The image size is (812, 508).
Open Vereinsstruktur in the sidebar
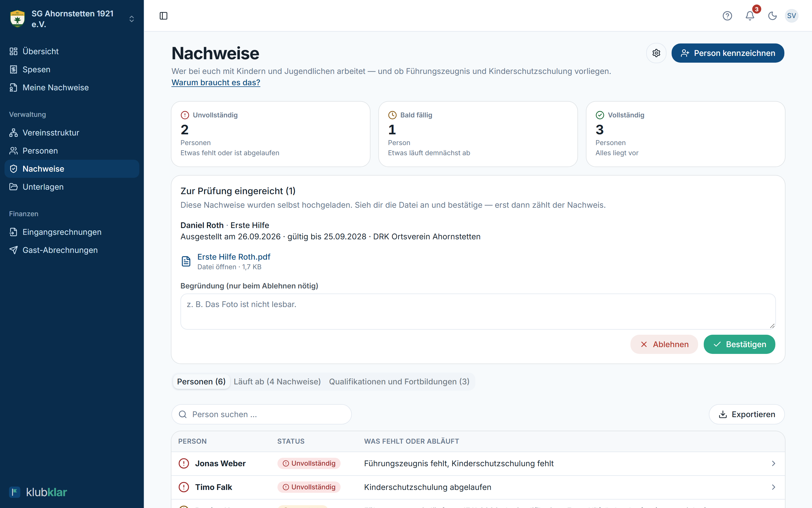pos(72,133)
